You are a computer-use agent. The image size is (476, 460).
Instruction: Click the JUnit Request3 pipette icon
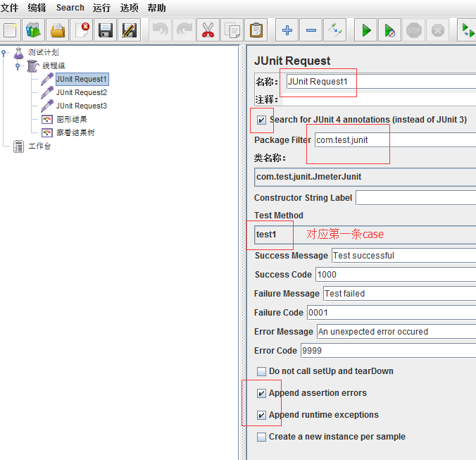[x=47, y=106]
